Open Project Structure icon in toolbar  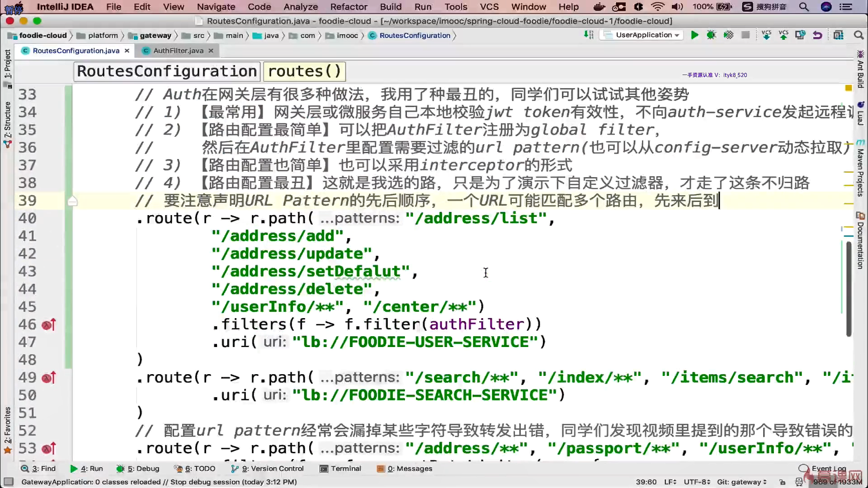[x=839, y=35]
